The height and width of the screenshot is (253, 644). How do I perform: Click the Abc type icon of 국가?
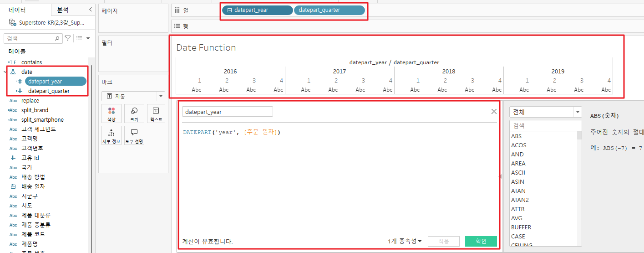pyautogui.click(x=13, y=168)
